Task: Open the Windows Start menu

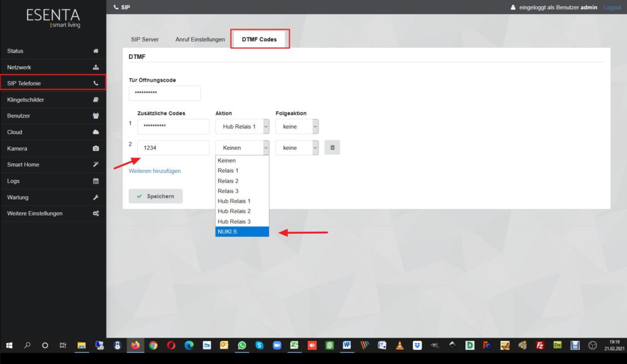Action: point(9,345)
